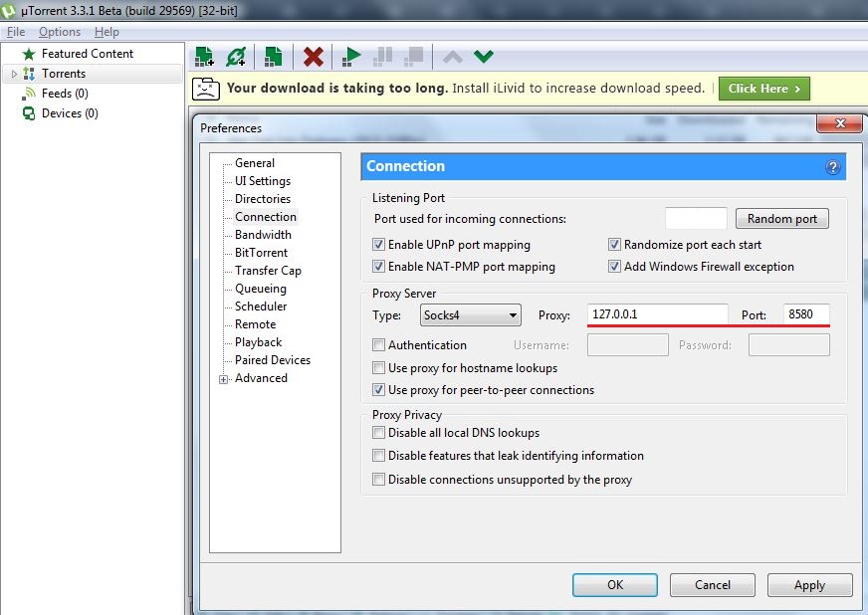Image resolution: width=868 pixels, height=615 pixels.
Task: Select BitTorrent preferences category
Action: pyautogui.click(x=261, y=253)
